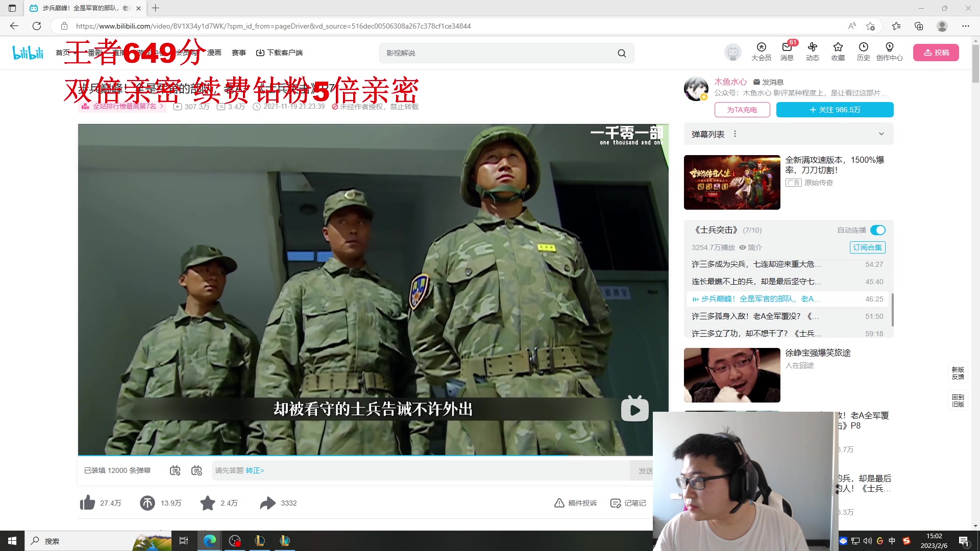Screen dimensions: 980x551
Task: Expand 全站排行榜最高第7名 arrow
Action: click(x=162, y=107)
